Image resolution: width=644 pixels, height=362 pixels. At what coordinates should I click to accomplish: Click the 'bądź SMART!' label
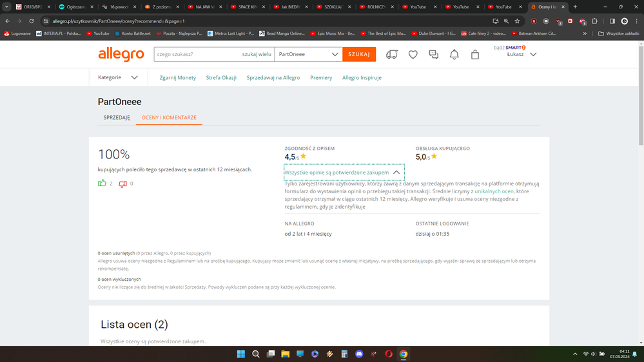(510, 48)
